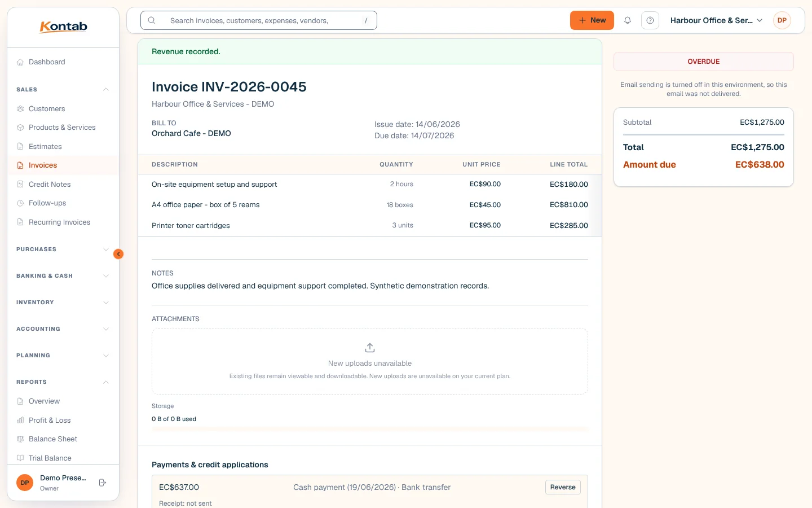Click the Revenue recorded. message
Image resolution: width=812 pixels, height=508 pixels.
click(186, 51)
